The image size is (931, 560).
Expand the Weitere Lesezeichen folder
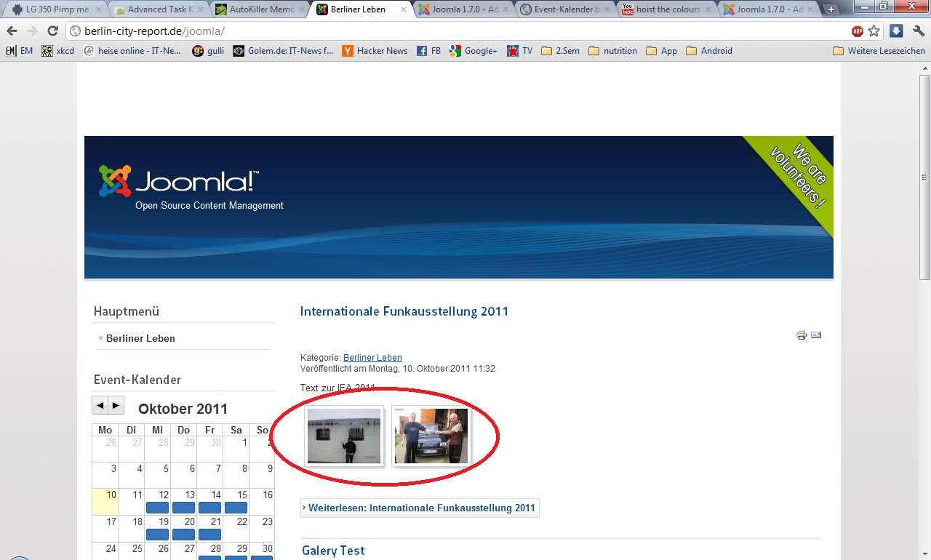coord(879,51)
